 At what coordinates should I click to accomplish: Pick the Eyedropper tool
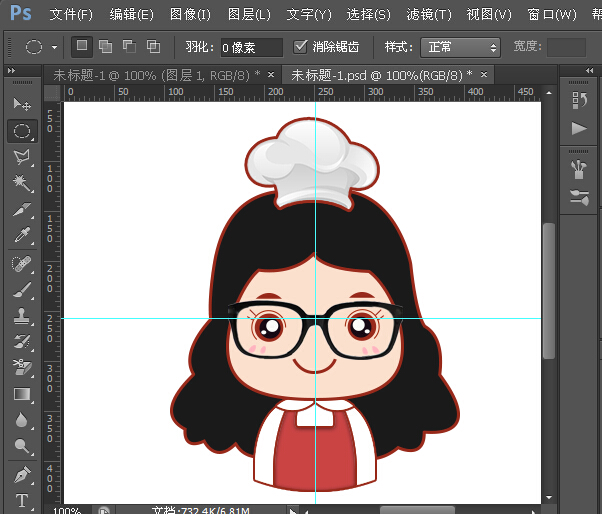pyautogui.click(x=22, y=235)
